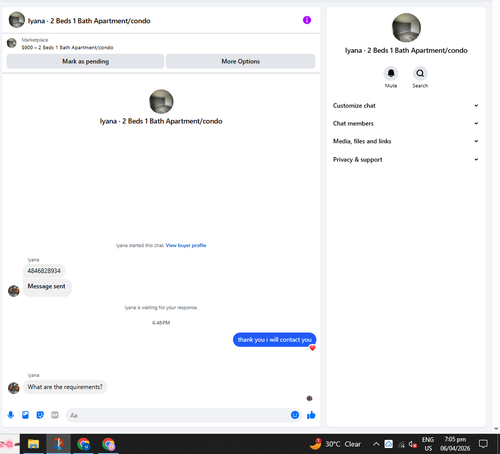The height and width of the screenshot is (454, 500).
Task: Open the GIF picker icon
Action: (x=55, y=415)
